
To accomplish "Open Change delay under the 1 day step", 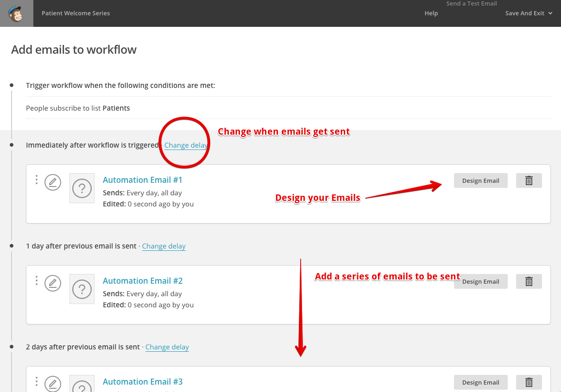I will 164,246.
